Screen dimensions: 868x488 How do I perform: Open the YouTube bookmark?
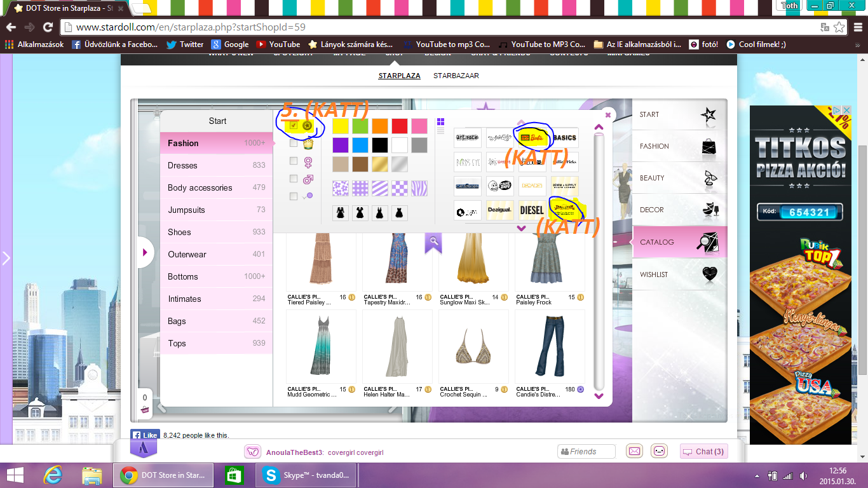pos(278,44)
